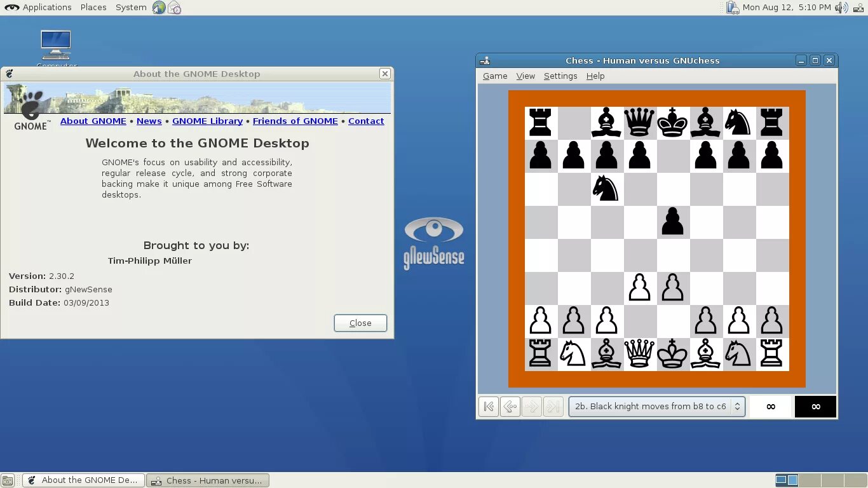Launch the web browser from the top panel
This screenshot has height=488, width=868.
click(159, 8)
